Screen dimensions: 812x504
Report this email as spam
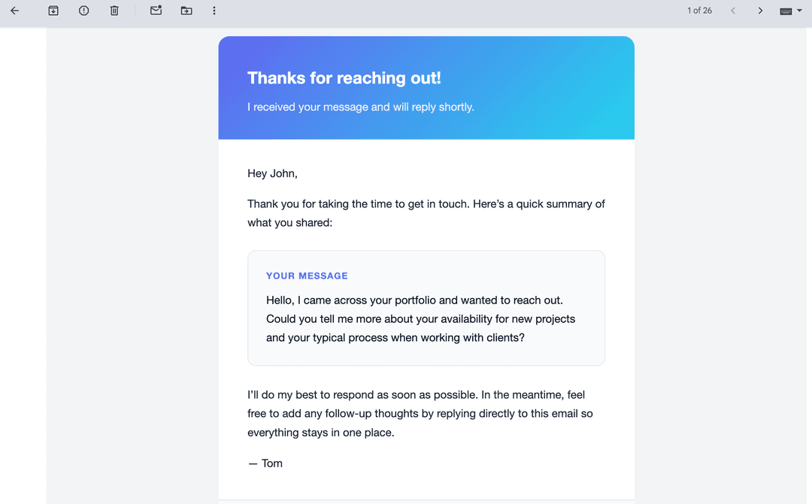[x=83, y=11]
